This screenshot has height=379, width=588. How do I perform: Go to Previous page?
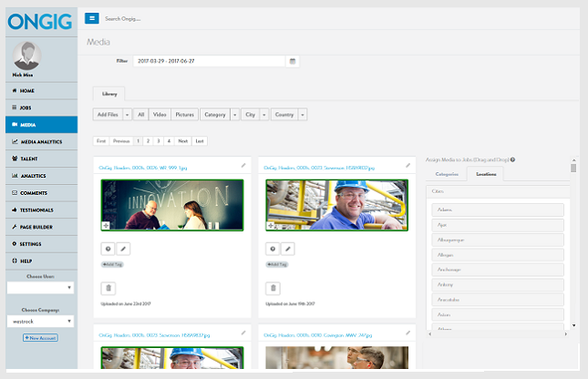pos(121,141)
